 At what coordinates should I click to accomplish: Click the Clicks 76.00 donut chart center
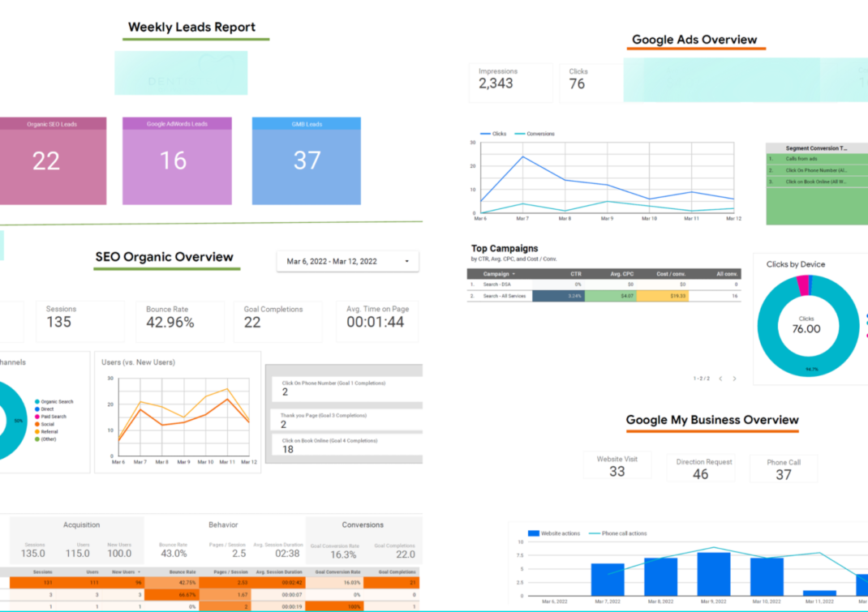(806, 326)
